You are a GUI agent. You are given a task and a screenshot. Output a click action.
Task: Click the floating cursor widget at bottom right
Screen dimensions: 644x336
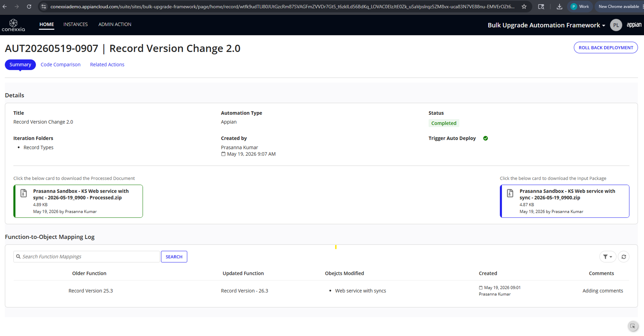click(x=633, y=326)
